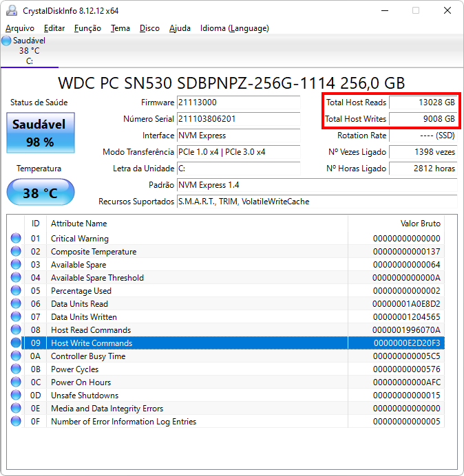Select the Data Units Written attribute name
The image size is (464, 476).
[84, 317]
